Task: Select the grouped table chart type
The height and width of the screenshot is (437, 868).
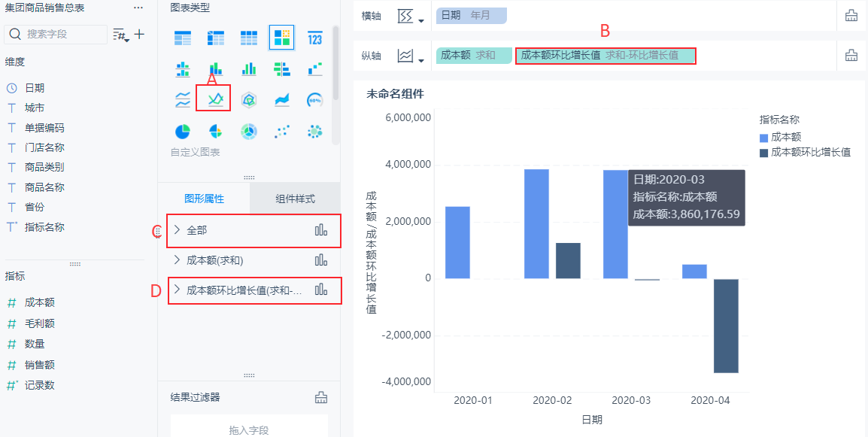Action: click(183, 38)
